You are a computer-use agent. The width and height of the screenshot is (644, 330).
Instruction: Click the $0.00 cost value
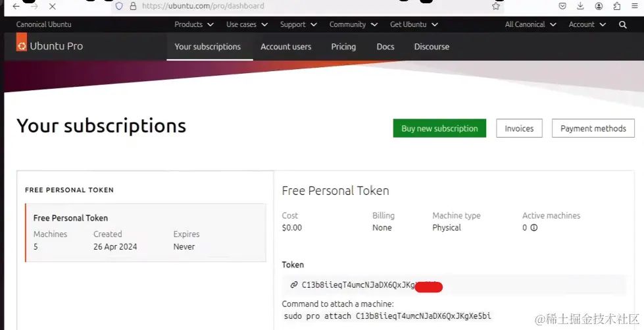[x=292, y=227]
